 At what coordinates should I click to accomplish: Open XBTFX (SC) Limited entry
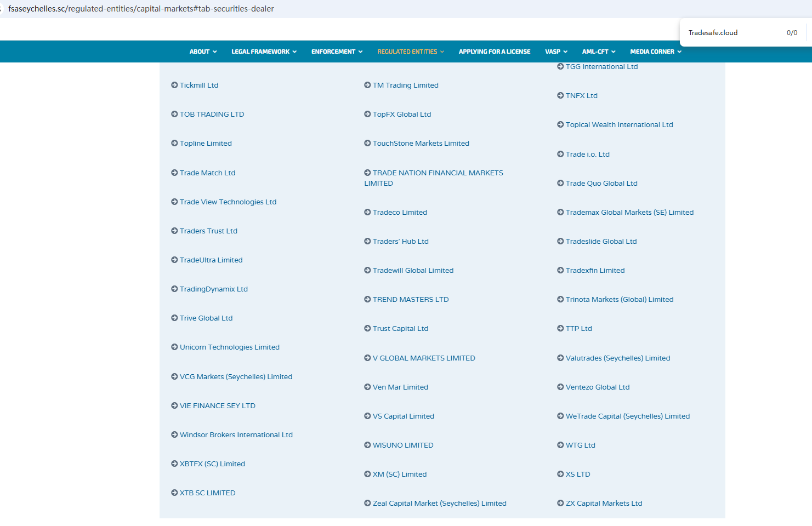(212, 464)
